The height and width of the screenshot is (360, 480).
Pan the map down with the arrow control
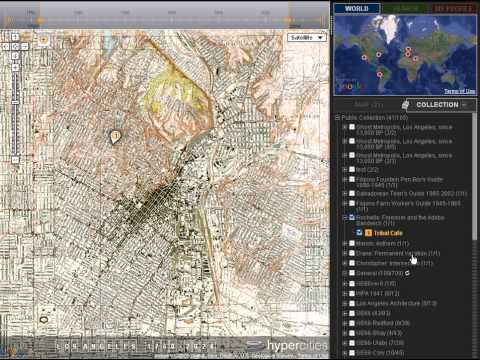[x=15, y=56]
